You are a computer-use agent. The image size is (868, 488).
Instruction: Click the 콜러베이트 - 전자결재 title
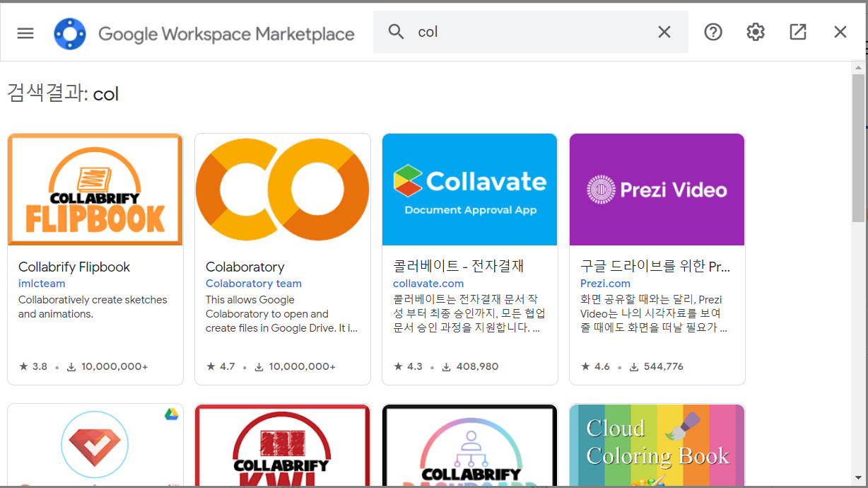(x=459, y=267)
